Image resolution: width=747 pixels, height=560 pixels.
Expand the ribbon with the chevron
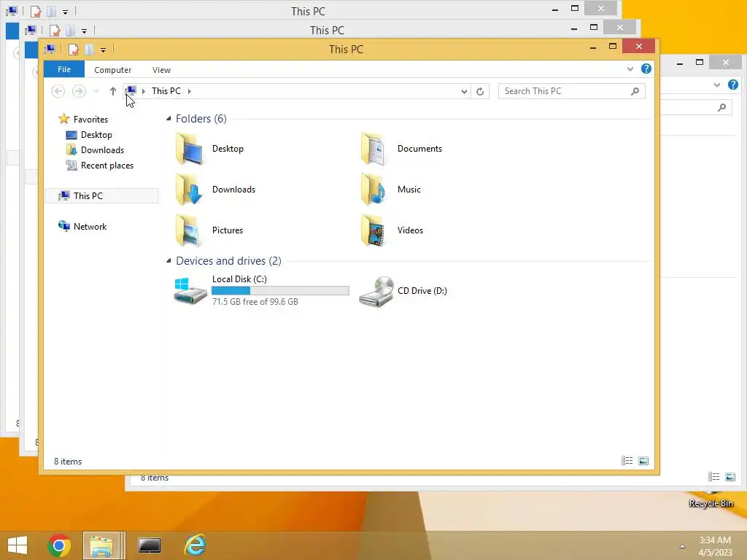630,69
